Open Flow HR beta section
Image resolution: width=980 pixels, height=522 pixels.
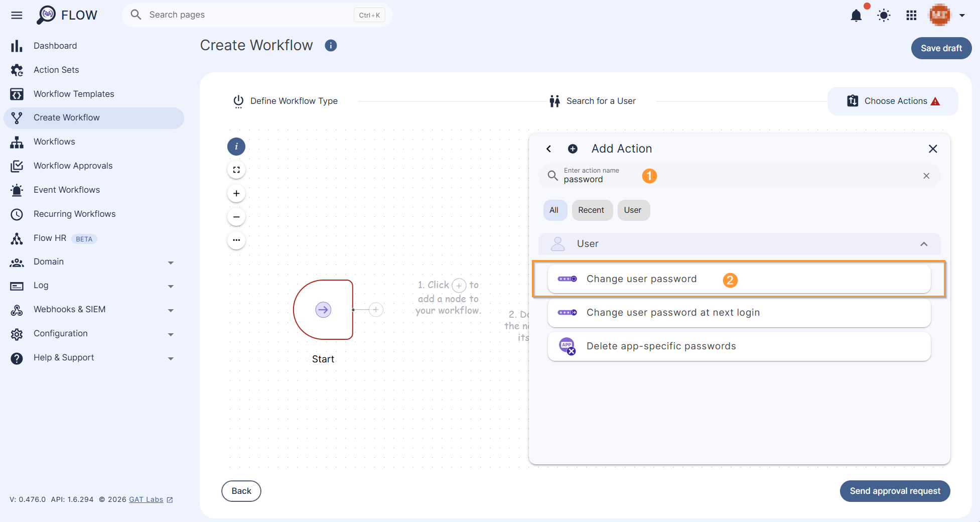click(x=94, y=238)
